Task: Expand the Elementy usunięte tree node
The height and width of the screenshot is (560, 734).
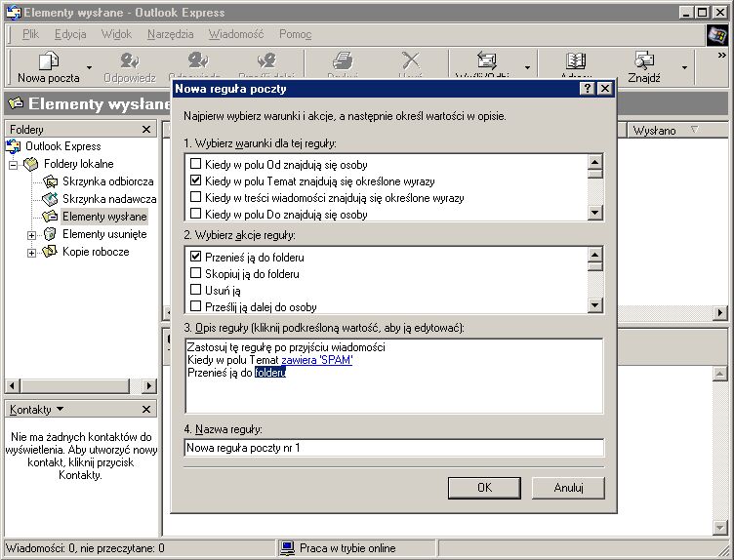Action: [31, 235]
